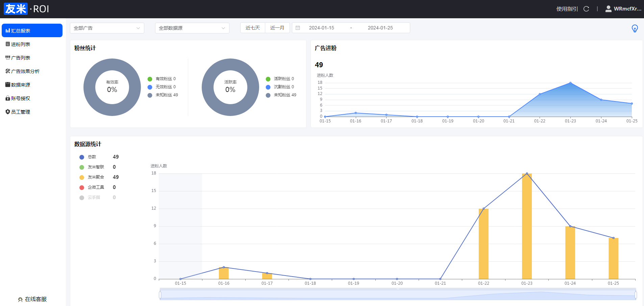This screenshot has height=306, width=644.
Task: Expand the 全部数据源 dropdown
Action: click(192, 28)
